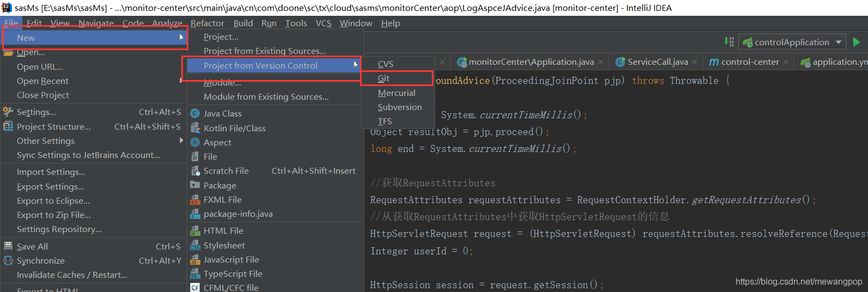The height and width of the screenshot is (292, 868).
Task: Click the package-info.java icon
Action: (195, 214)
